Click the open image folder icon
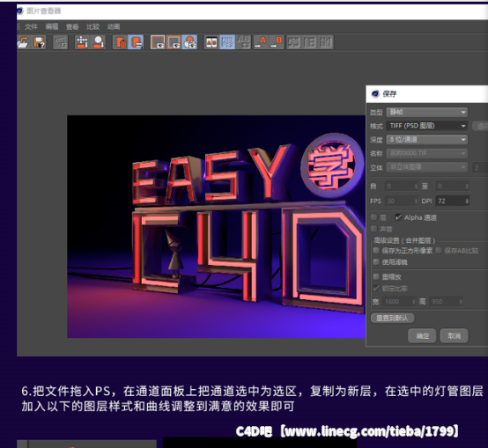The image size is (488, 448). (x=23, y=42)
